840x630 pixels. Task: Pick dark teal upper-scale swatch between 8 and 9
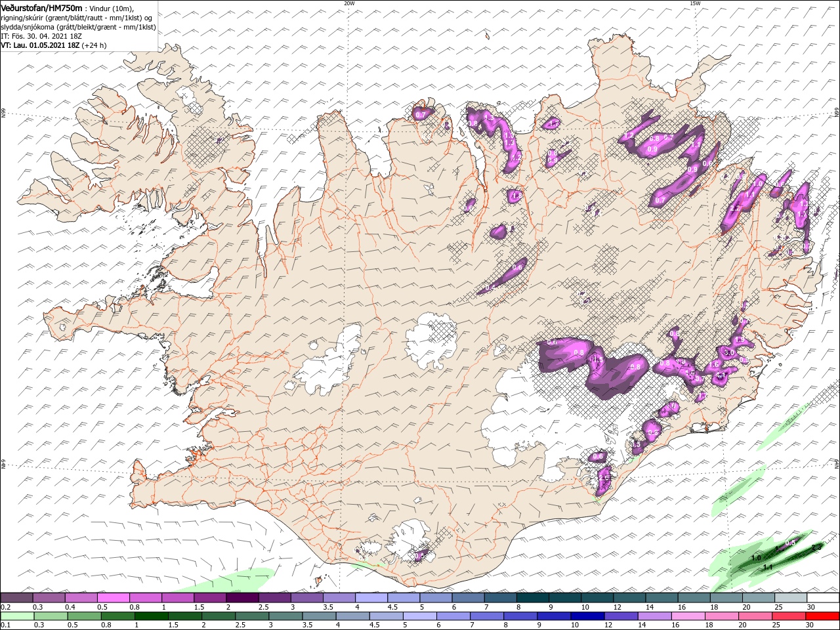pos(533,598)
